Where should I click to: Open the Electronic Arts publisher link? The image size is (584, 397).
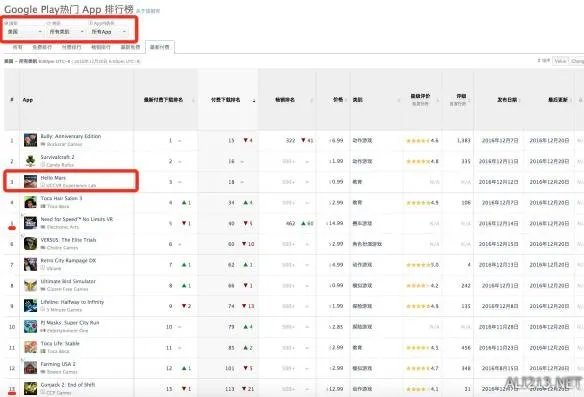click(63, 227)
